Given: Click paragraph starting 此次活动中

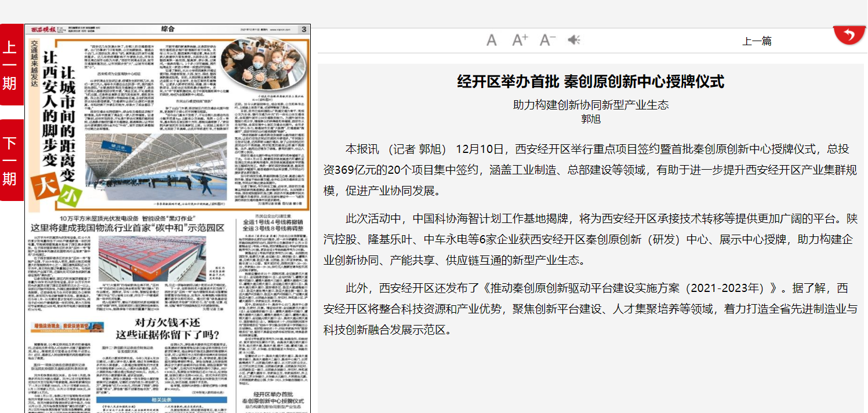Looking at the screenshot, I should pos(590,239).
